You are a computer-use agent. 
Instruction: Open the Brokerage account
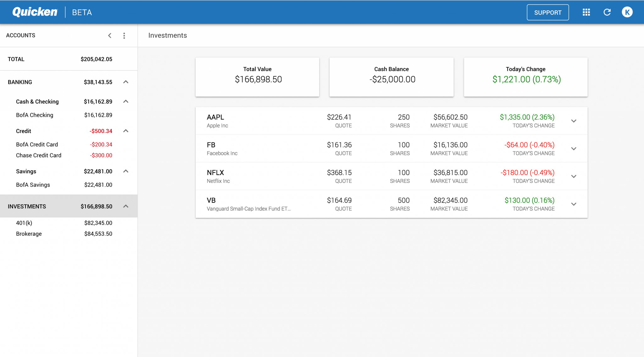[x=29, y=233]
